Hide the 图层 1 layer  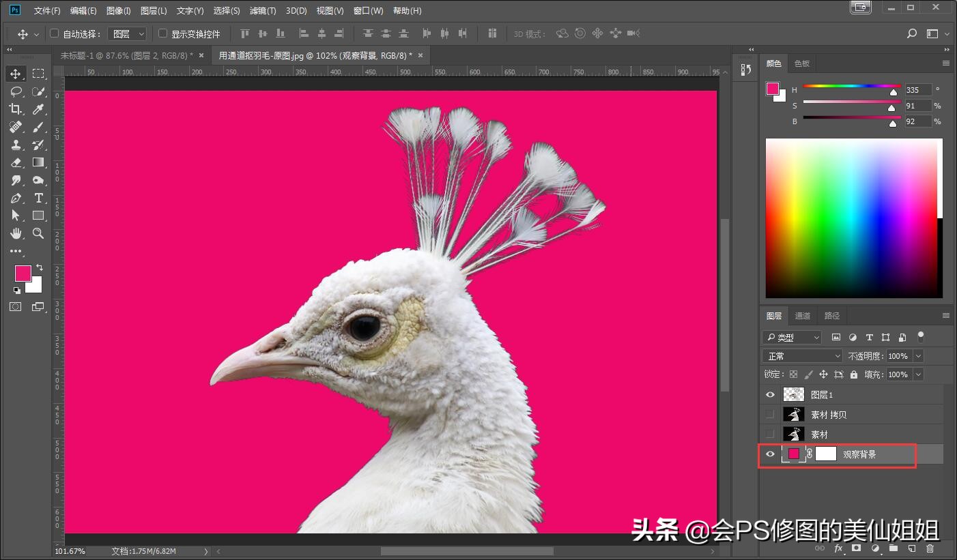tap(770, 395)
